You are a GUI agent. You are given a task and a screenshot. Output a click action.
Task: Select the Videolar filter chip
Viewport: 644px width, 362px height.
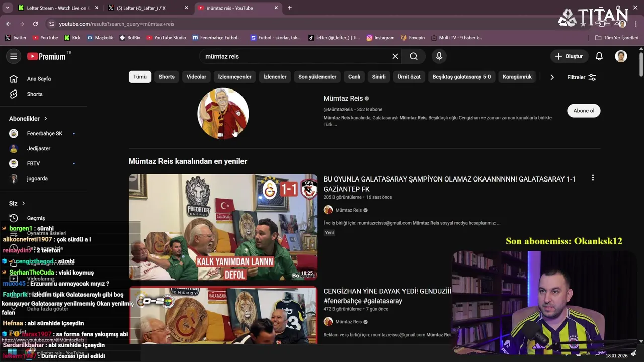click(196, 77)
